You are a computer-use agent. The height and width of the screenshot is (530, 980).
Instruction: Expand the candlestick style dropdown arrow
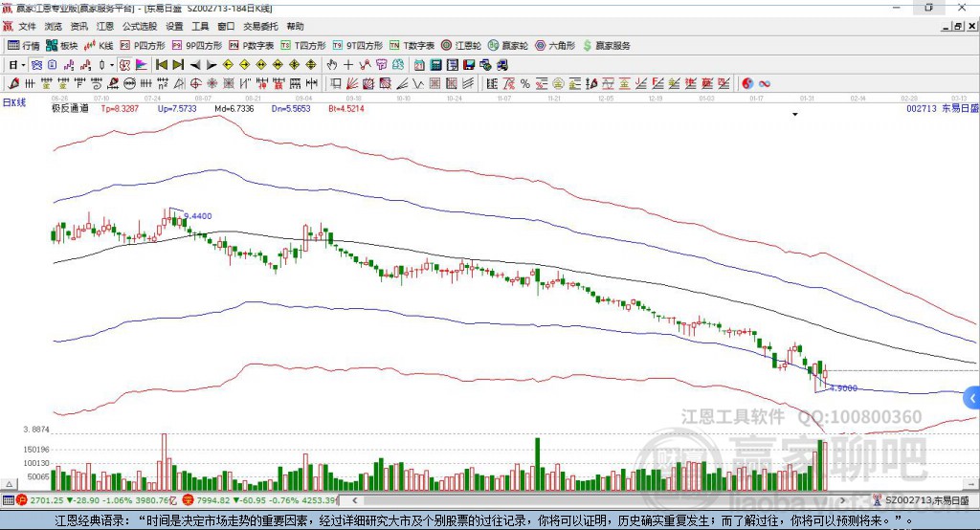tap(112, 65)
